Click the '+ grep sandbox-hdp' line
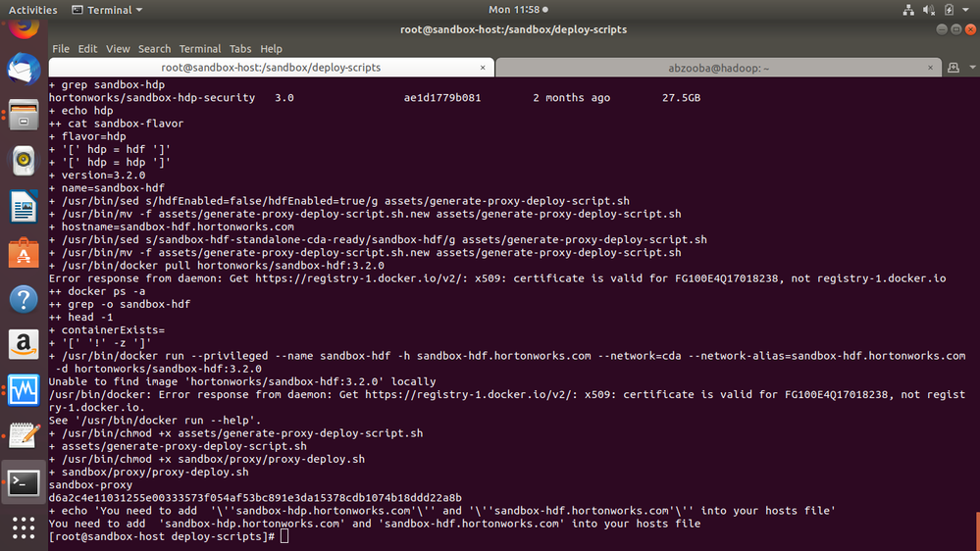 coord(107,85)
